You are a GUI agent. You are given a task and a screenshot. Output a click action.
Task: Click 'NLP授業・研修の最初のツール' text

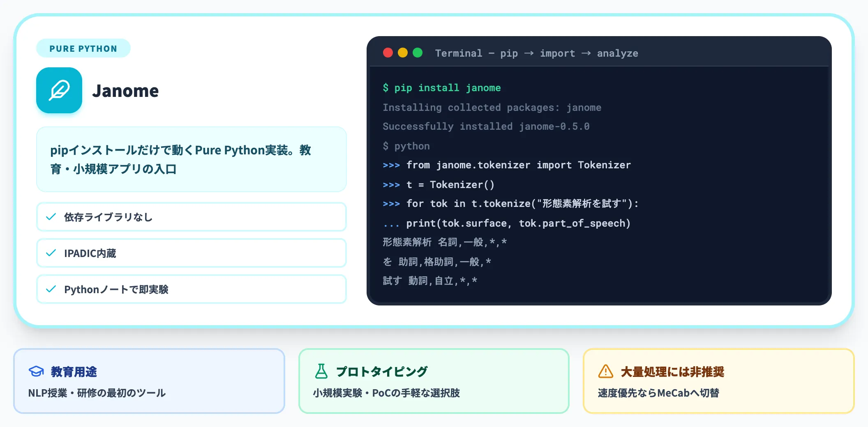[97, 393]
